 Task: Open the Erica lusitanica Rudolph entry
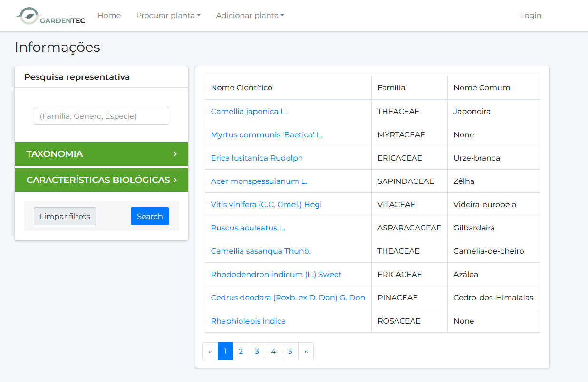[257, 158]
